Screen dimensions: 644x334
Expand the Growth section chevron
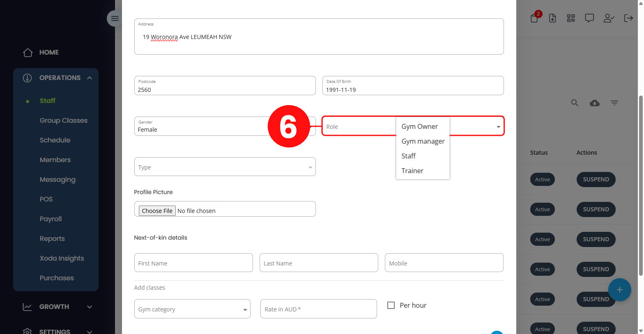[x=90, y=307]
